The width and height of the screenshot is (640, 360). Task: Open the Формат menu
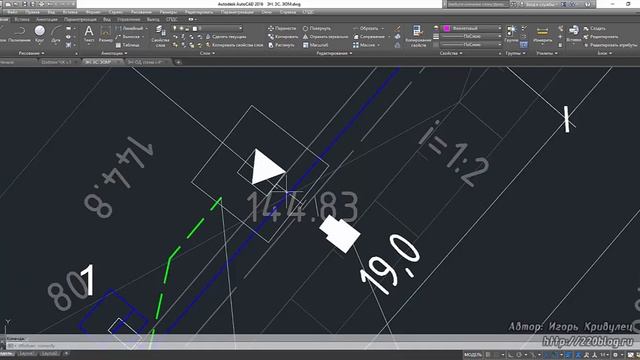[93, 12]
